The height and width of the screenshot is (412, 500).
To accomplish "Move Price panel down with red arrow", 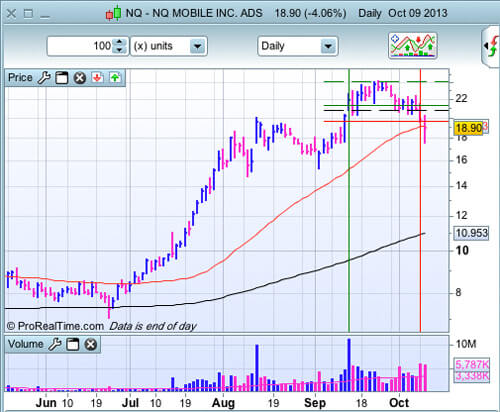I will pos(97,78).
